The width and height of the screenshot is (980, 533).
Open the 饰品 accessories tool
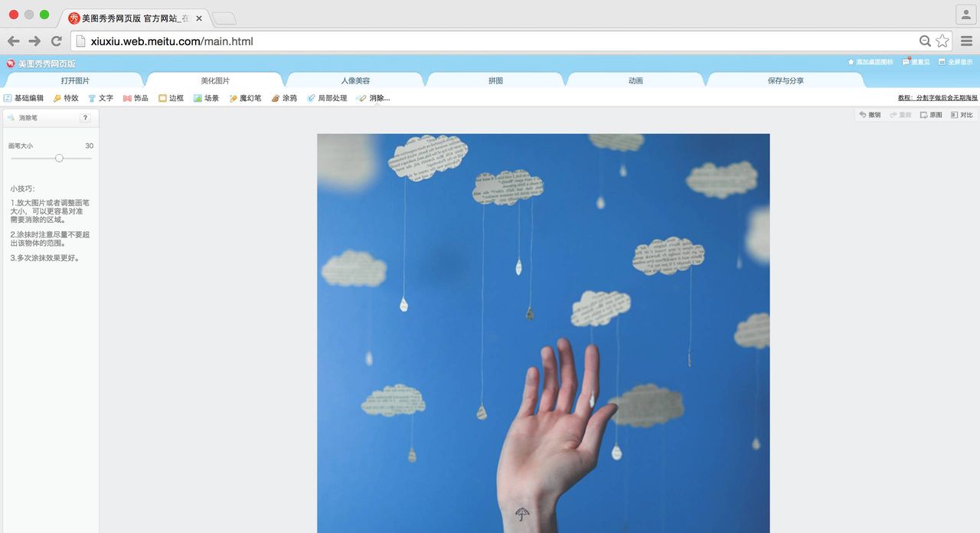136,98
